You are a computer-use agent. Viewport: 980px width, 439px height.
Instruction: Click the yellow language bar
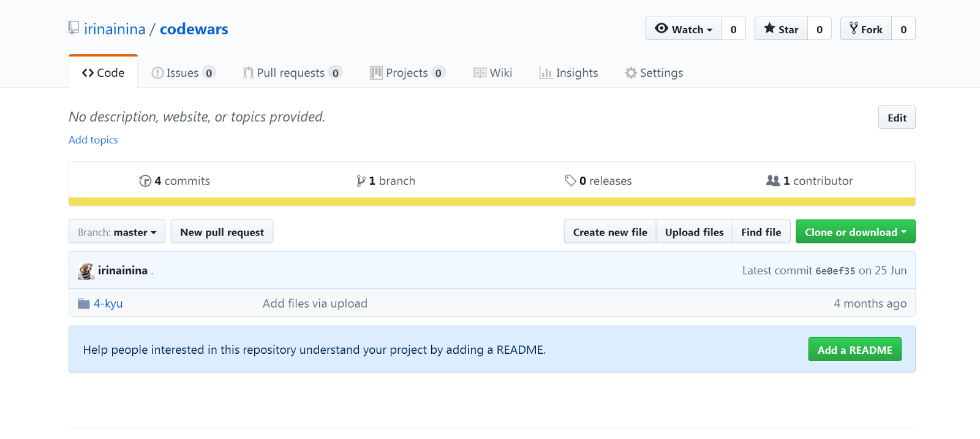(492, 202)
